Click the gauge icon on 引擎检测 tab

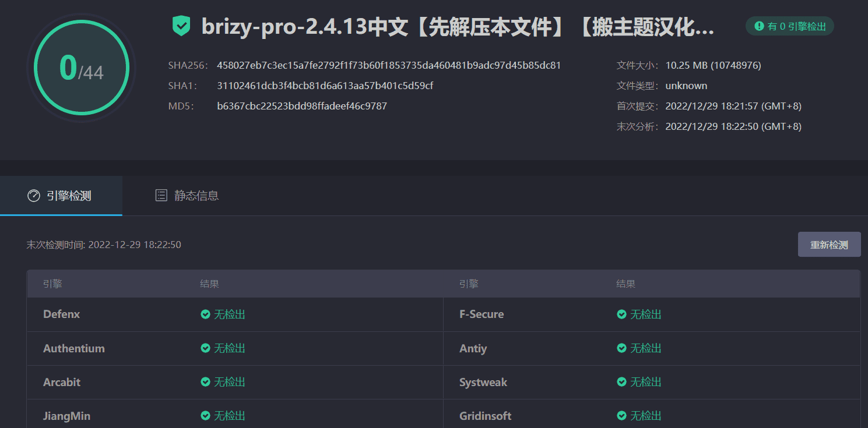(x=34, y=196)
